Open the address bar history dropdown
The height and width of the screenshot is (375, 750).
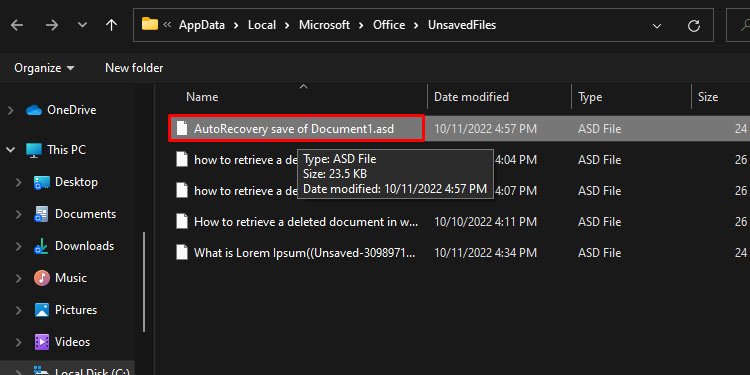(x=657, y=26)
